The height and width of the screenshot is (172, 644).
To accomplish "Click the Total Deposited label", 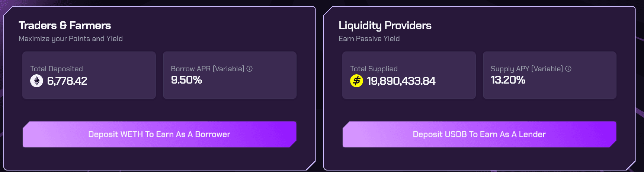I will (57, 69).
